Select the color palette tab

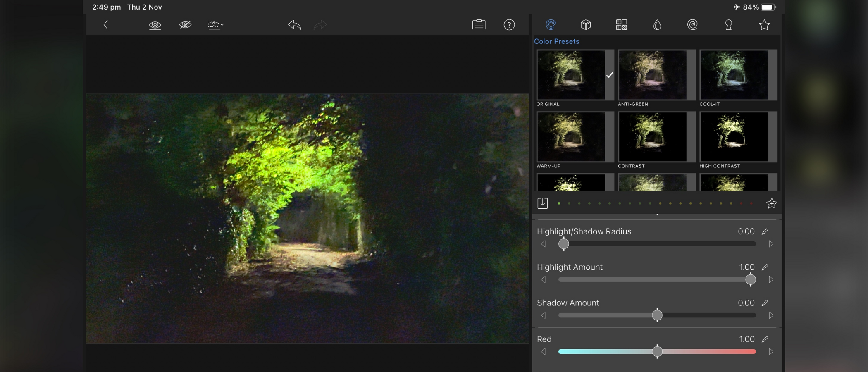click(551, 25)
